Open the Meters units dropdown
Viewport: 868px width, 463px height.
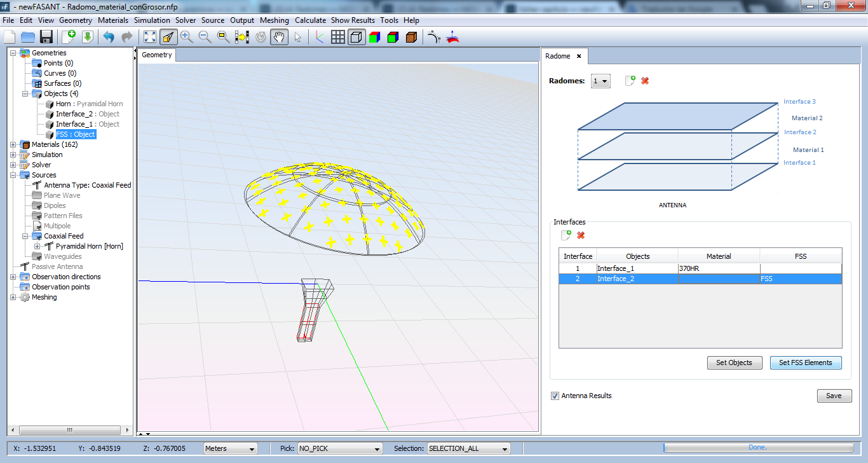(230, 448)
